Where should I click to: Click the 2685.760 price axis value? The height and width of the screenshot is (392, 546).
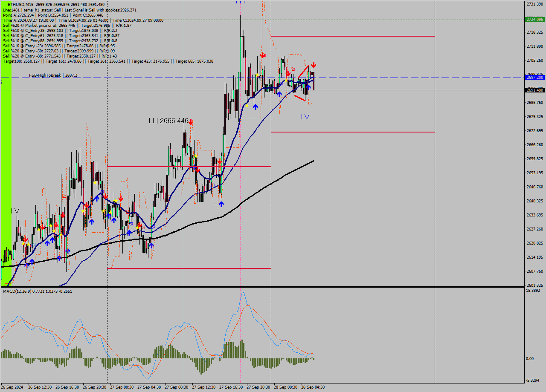[x=535, y=102]
